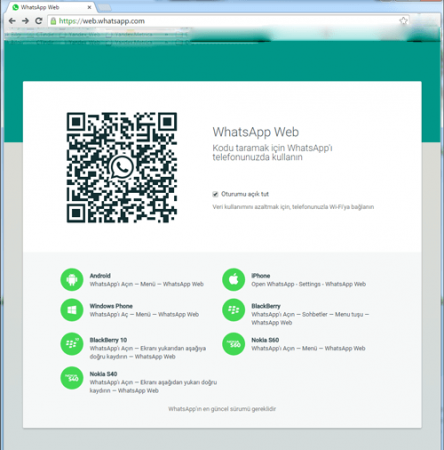Click the 'BlackBerry 10' platform title

[x=108, y=340]
